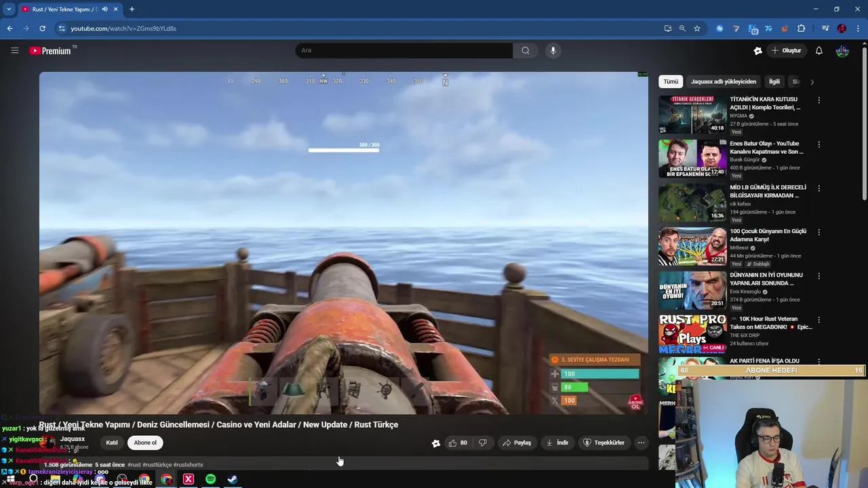Screen dimensions: 868x488
Task: Open MrBeast 100 Çocuk video thumbnail
Action: [692, 246]
